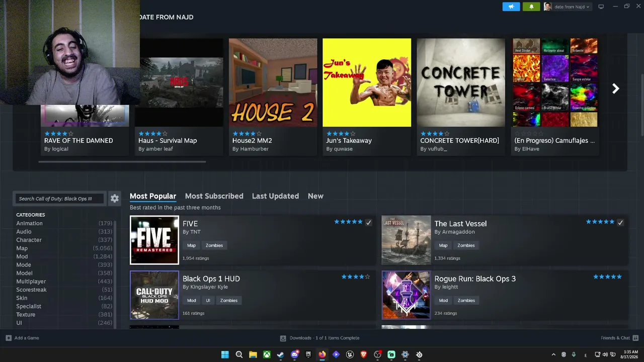The height and width of the screenshot is (362, 644).
Task: Switch to Firefox on the taskbar
Action: tap(322, 354)
